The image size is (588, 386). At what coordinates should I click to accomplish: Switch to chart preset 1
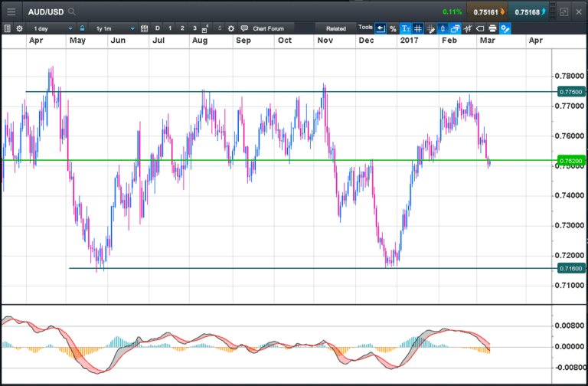click(x=170, y=28)
